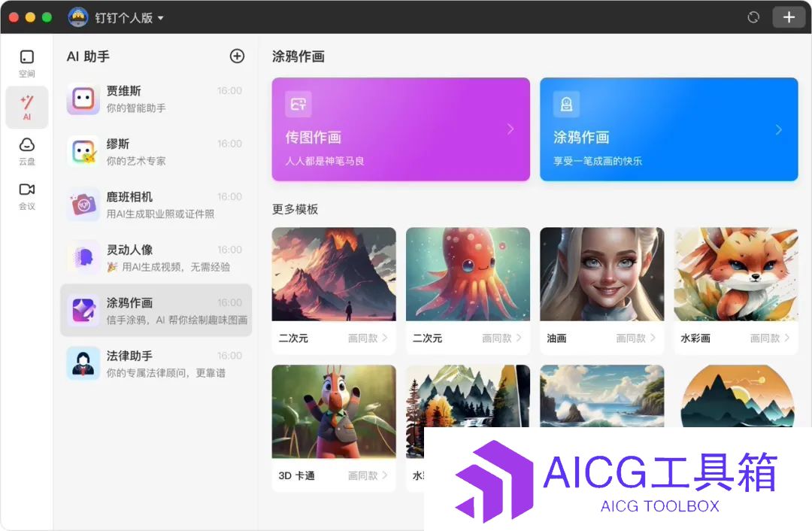812x531 pixels.
Task: Click the doodle icon on the blue 涂鸦作画 card
Action: click(x=567, y=104)
